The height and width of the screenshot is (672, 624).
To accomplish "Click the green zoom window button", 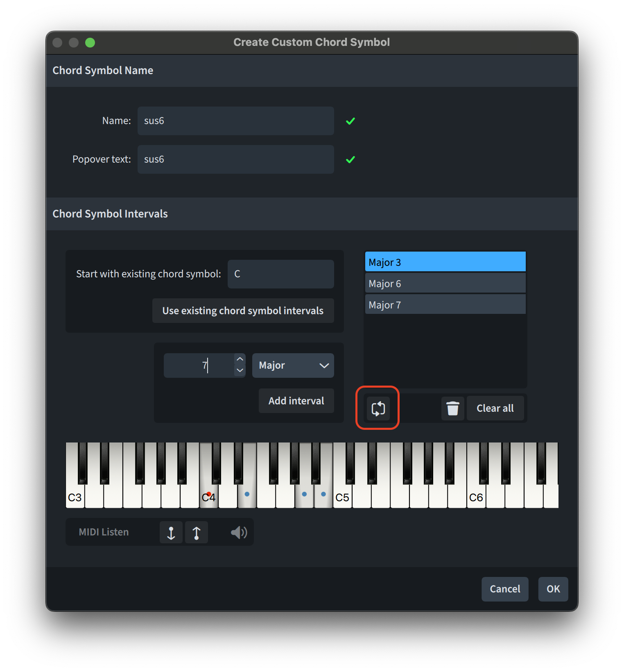I will [x=90, y=43].
